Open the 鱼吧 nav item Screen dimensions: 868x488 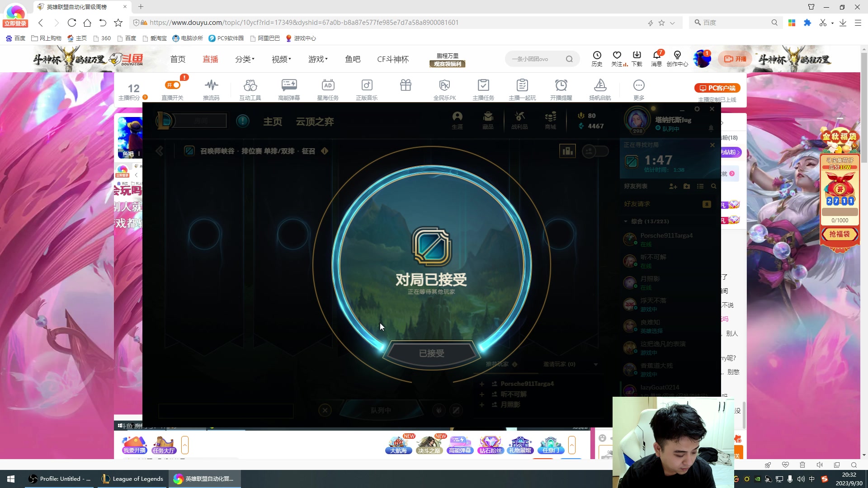353,59
